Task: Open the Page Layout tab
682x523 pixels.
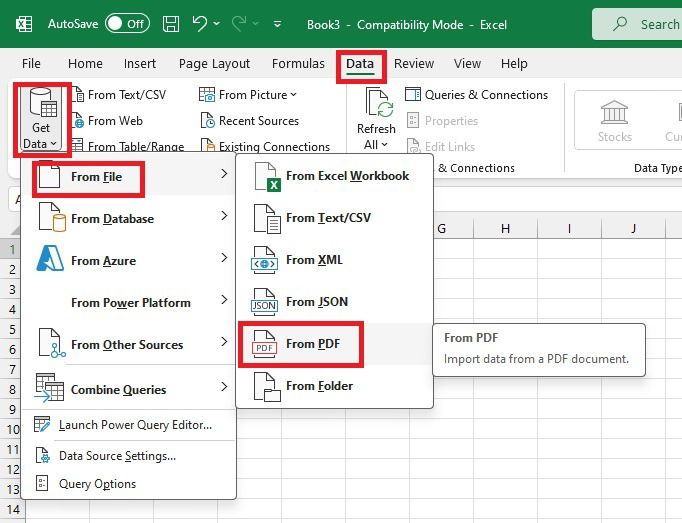Action: point(214,64)
